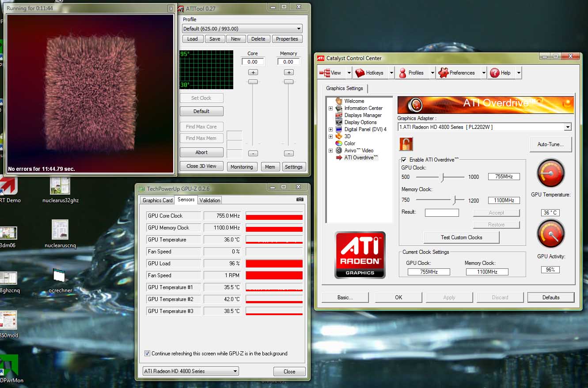Open Monitoring in ATITool
Image resolution: width=588 pixels, height=388 pixels.
click(242, 167)
